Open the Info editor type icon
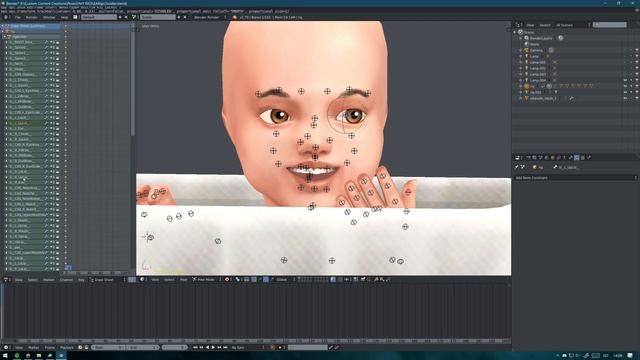Viewport: 640px width, 360px height. (x=6, y=17)
